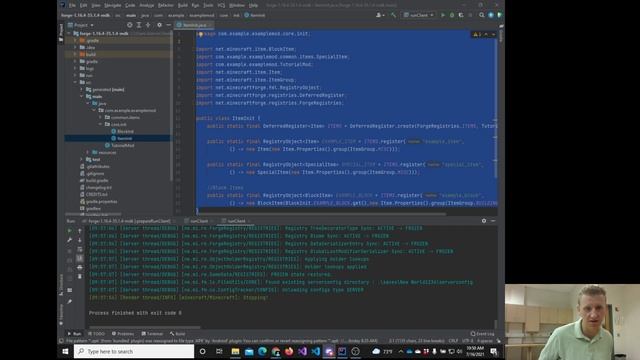This screenshot has width=640, height=360.
Task: Open the Help menu
Action: pyautogui.click(x=253, y=5)
